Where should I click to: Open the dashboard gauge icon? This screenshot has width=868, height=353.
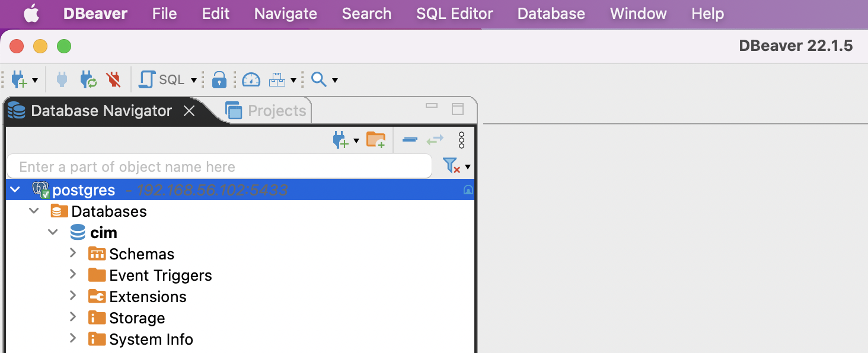click(251, 79)
